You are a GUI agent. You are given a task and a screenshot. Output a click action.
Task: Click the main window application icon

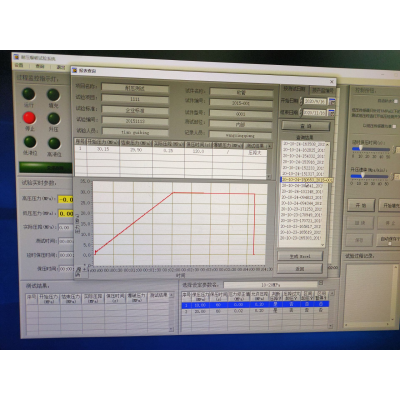tap(17, 57)
